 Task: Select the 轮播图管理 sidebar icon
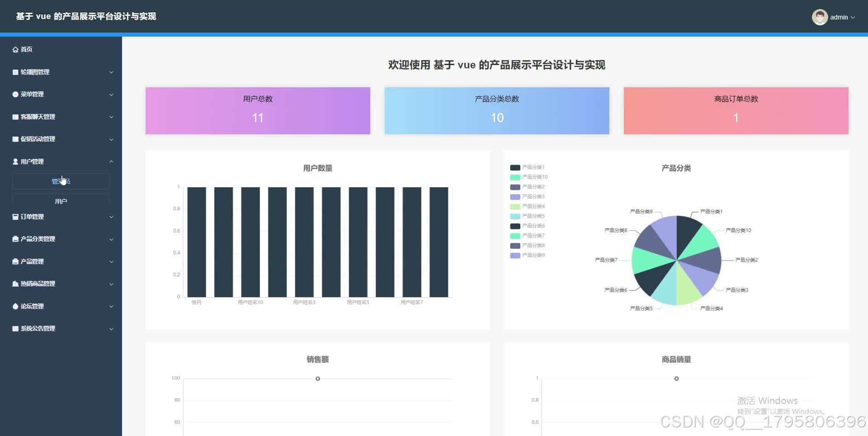coord(15,72)
